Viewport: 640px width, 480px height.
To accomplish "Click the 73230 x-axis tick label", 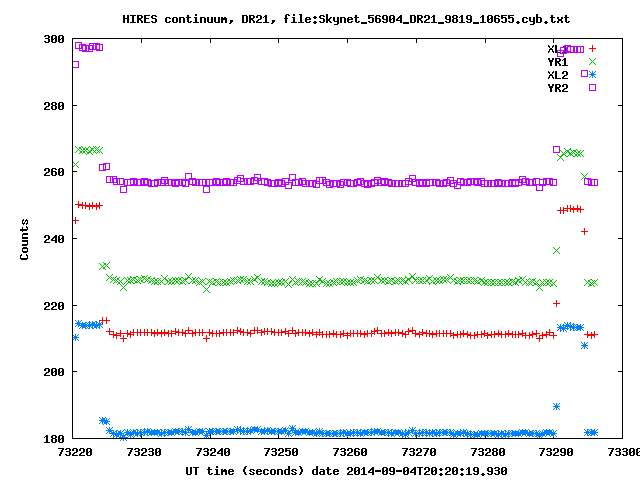I will 144,452.
